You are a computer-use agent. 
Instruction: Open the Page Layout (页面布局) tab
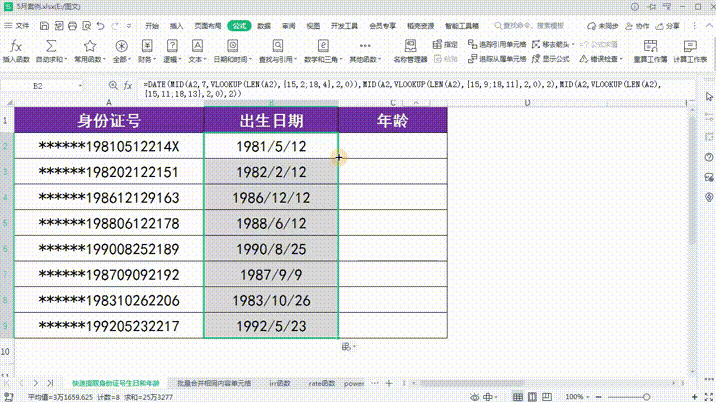[208, 26]
